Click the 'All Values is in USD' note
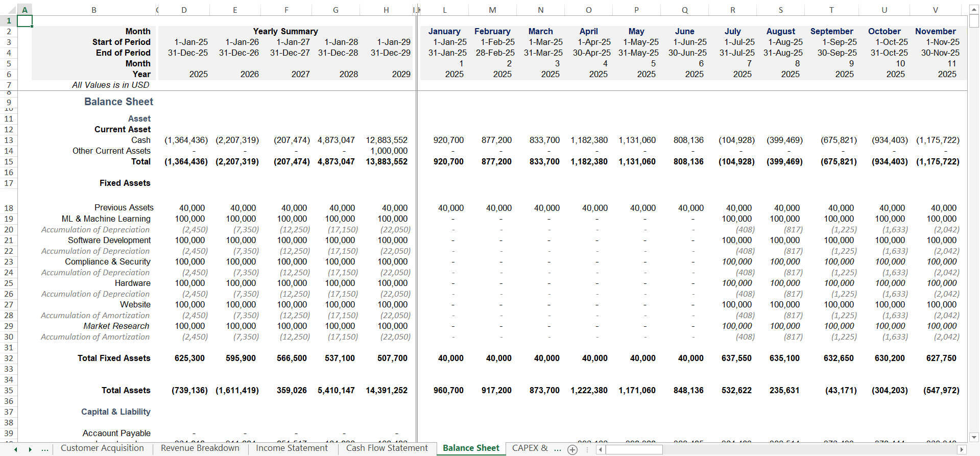 pyautogui.click(x=111, y=85)
